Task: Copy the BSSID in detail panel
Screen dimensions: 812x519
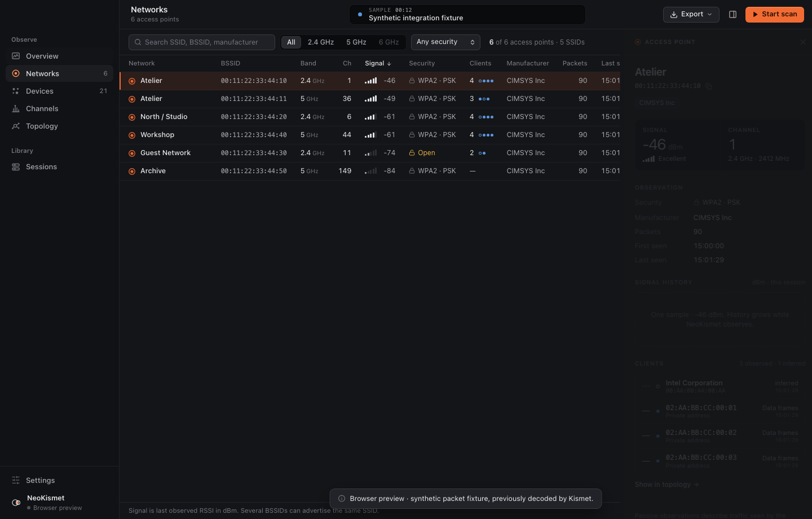Action: pyautogui.click(x=709, y=86)
